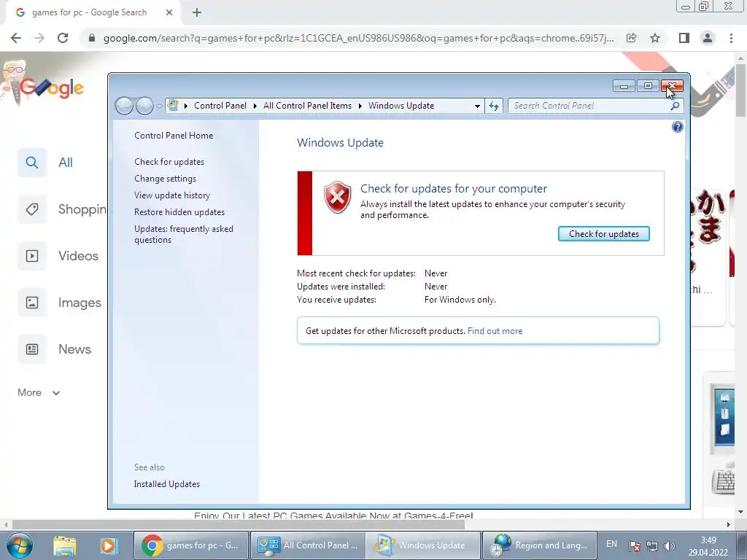Click the magnifier in Search Control Panel
This screenshot has height=560, width=747.
coord(675,106)
